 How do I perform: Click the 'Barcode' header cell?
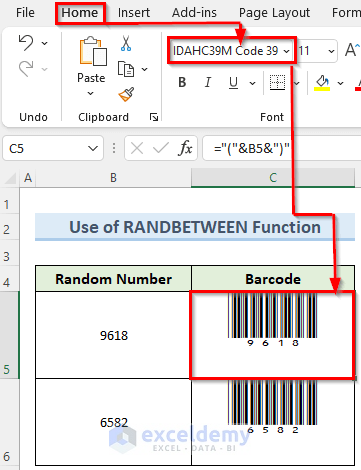coord(273,279)
